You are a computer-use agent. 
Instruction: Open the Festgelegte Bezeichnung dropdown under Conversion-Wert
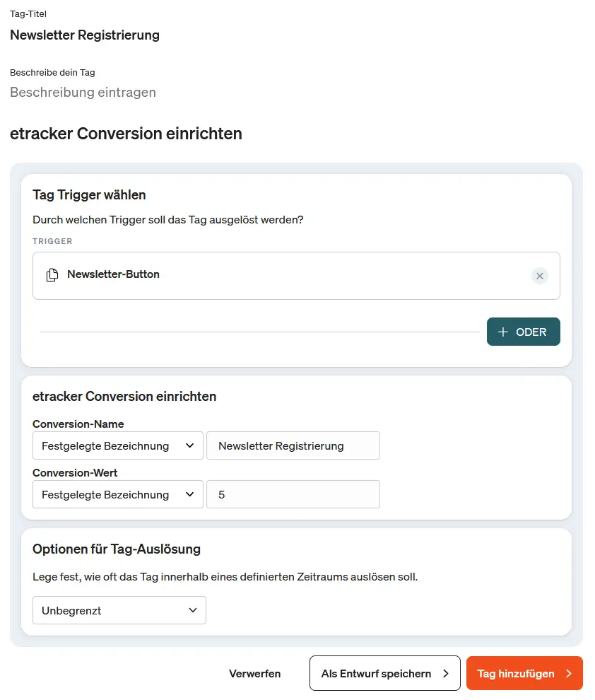point(117,494)
